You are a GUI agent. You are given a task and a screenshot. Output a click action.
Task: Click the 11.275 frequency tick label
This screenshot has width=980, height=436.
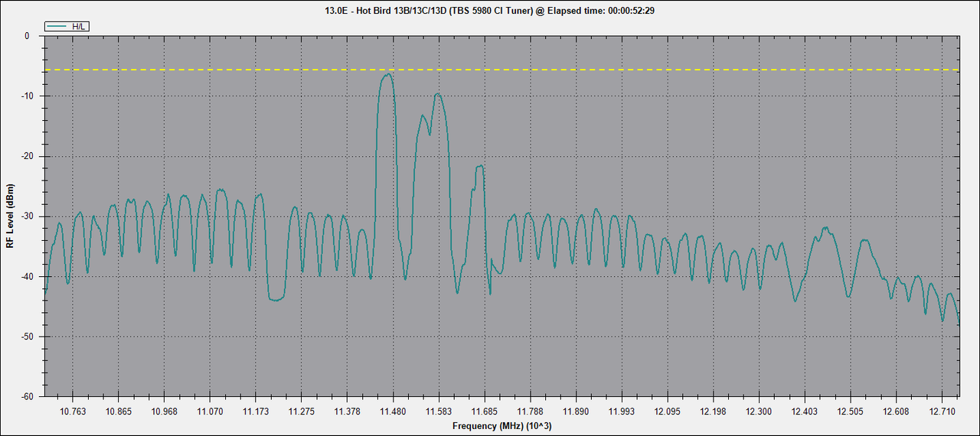tap(302, 412)
